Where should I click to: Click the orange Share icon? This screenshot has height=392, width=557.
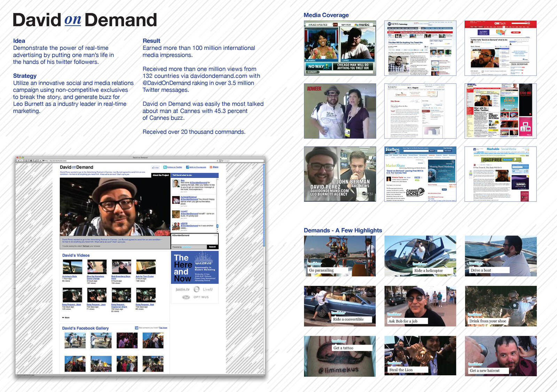coord(211,167)
